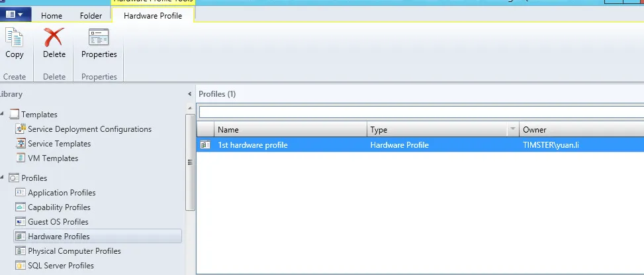Screen dimensions: 644x275
Task: Switch to the Home ribbon tab
Action: [x=52, y=16]
